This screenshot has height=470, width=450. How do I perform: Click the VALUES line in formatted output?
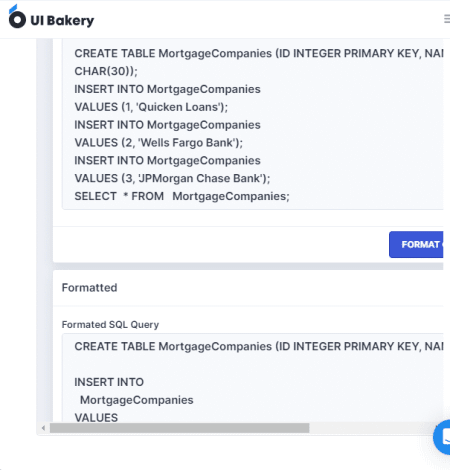(96, 418)
